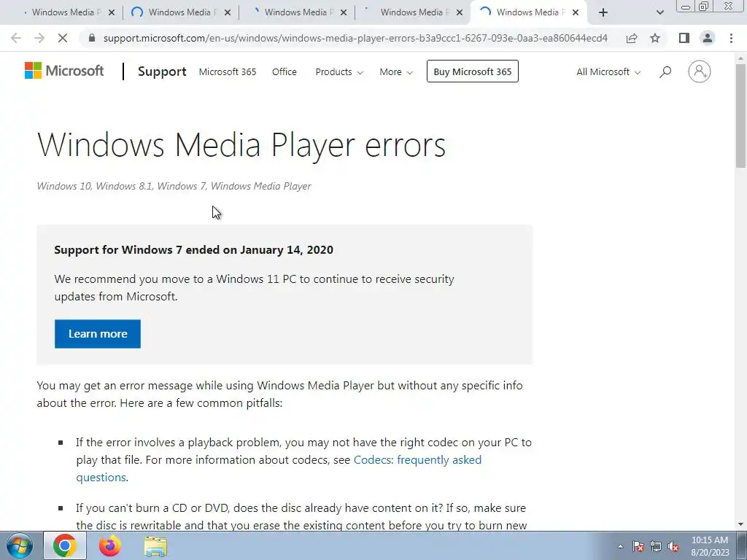Click the scrollbar up arrow
747x560 pixels.
click(741, 58)
